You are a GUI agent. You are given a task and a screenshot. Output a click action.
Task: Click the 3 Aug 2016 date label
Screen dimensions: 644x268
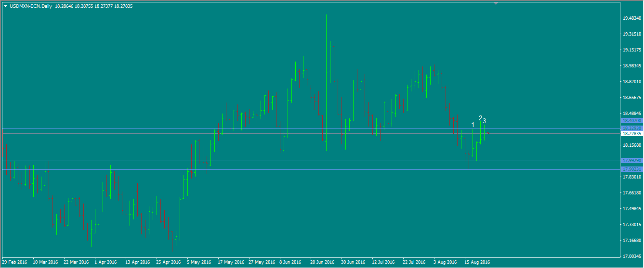pos(445,263)
